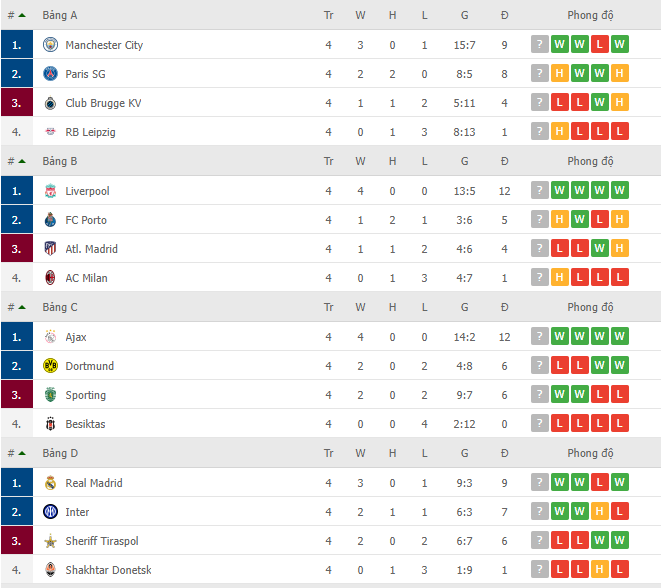Image resolution: width=662 pixels, height=588 pixels.
Task: Click the Dortmund BVB logo
Action: (50, 366)
